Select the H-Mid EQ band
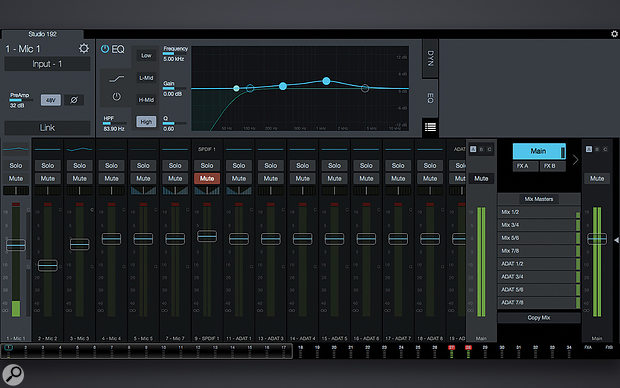The image size is (620, 388). tap(146, 100)
